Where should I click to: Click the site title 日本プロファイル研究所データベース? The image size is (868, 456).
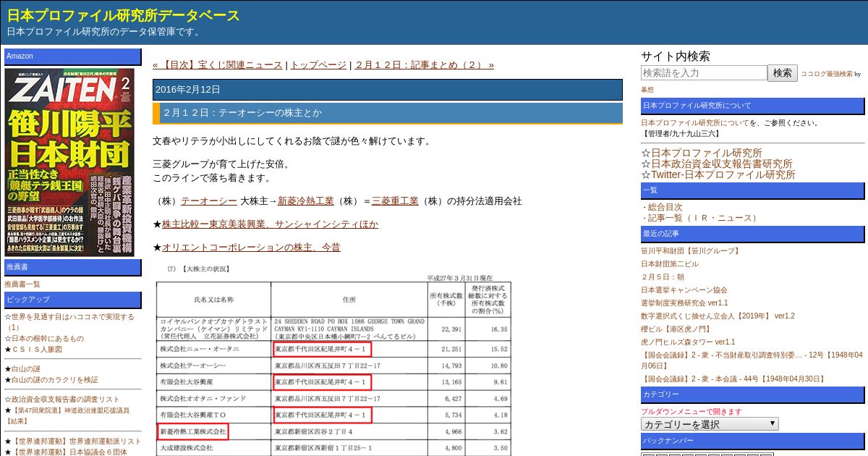click(123, 15)
